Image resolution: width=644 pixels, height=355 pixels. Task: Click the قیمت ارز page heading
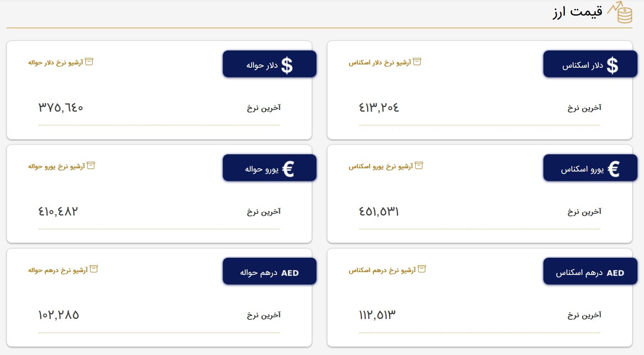coord(578,12)
